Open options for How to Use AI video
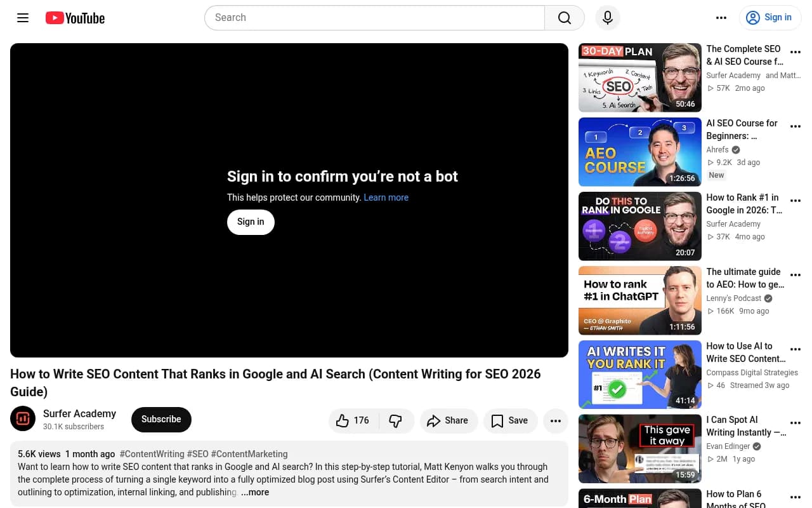 point(795,349)
